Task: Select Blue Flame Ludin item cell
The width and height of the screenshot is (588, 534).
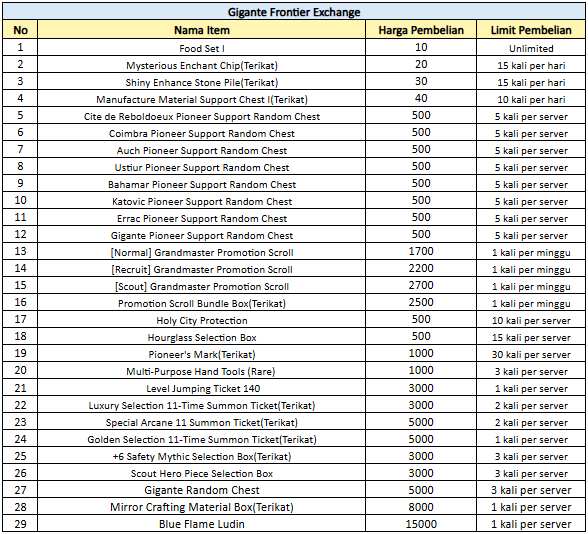Action: point(201,524)
